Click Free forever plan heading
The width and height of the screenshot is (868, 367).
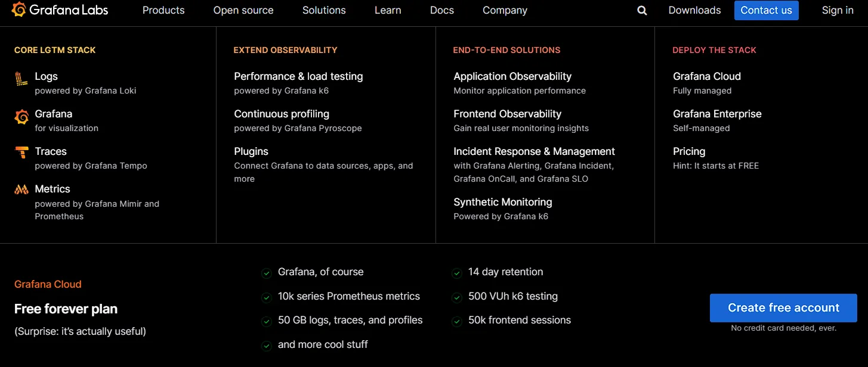pos(66,309)
